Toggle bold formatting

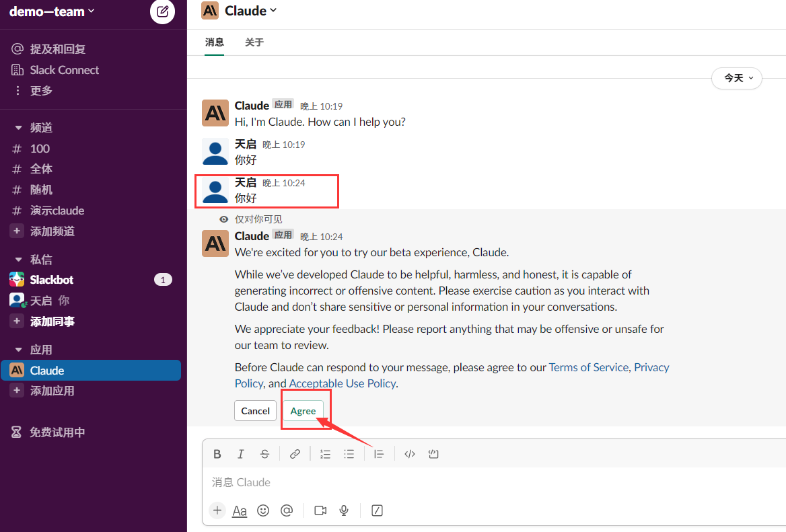217,454
